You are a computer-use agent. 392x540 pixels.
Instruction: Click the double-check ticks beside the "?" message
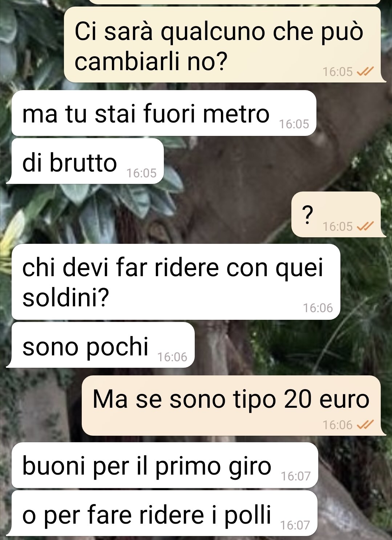point(365,227)
